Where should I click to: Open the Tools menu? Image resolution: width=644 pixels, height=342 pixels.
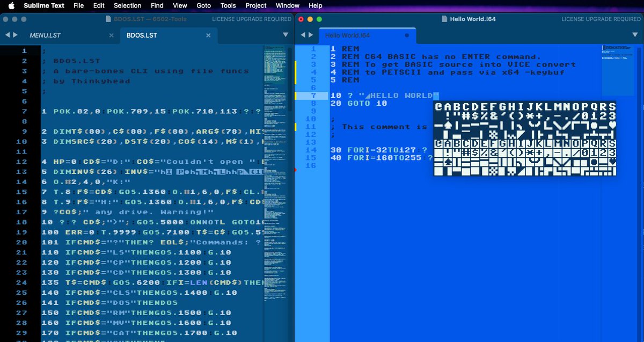(x=228, y=5)
